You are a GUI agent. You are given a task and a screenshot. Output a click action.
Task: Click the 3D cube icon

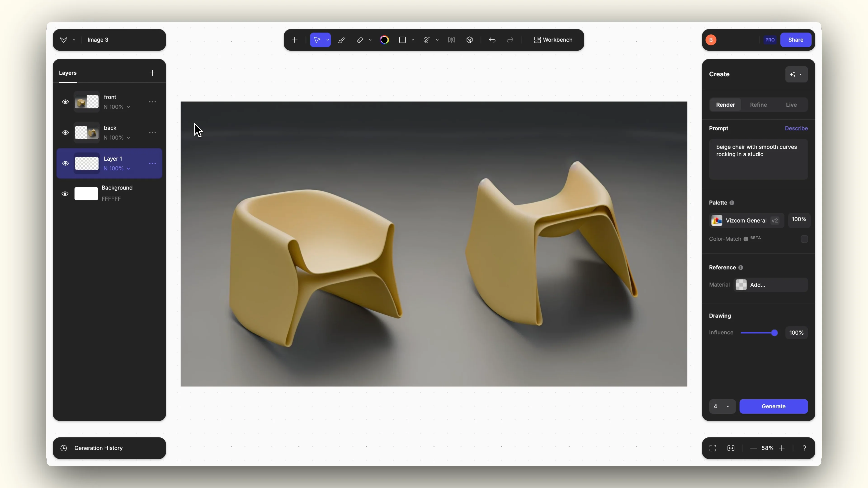coord(469,40)
